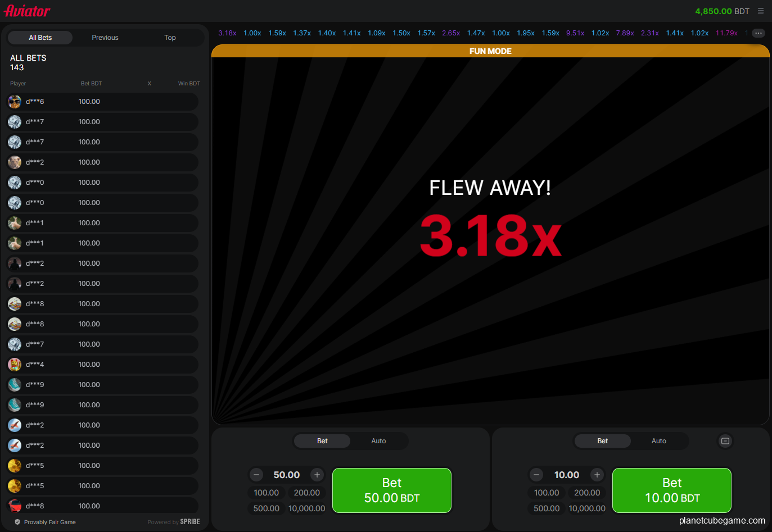The width and height of the screenshot is (772, 532).
Task: Choose 100.00 preset in left panel
Action: (x=267, y=493)
